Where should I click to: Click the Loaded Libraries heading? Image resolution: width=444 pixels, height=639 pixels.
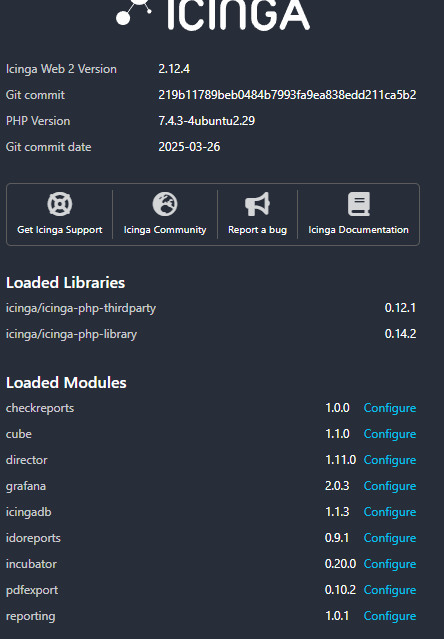coord(65,283)
